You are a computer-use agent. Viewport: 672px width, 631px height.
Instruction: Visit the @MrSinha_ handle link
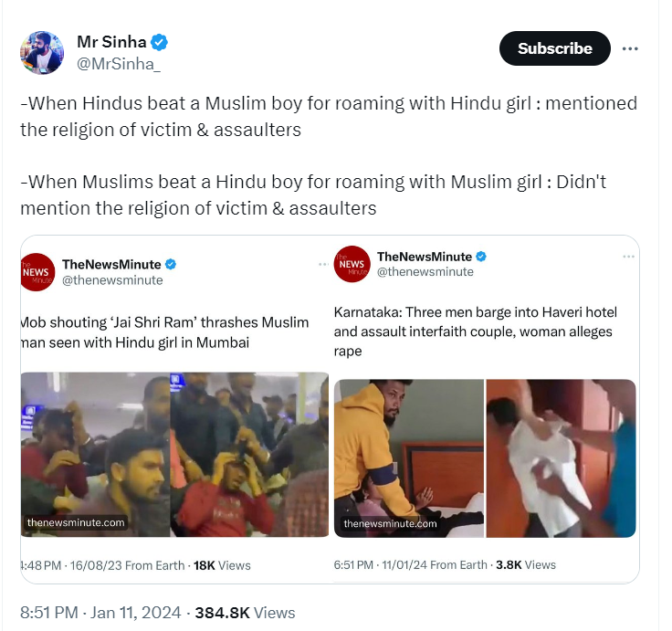point(119,64)
